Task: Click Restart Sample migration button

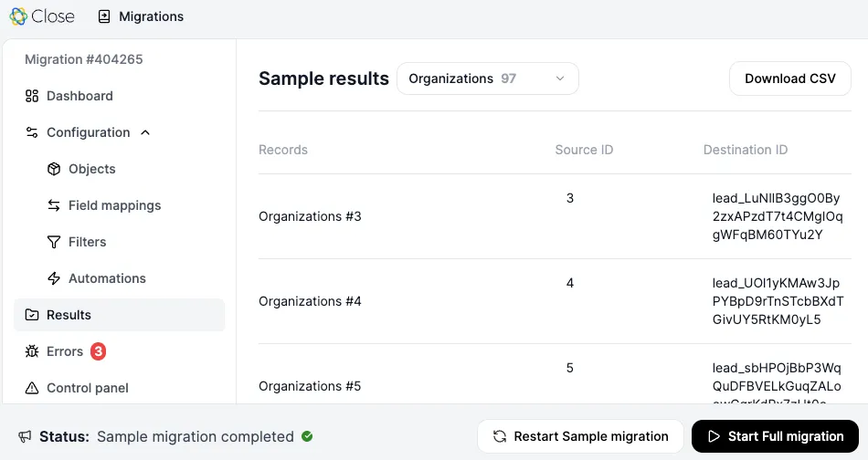Action: 580,437
